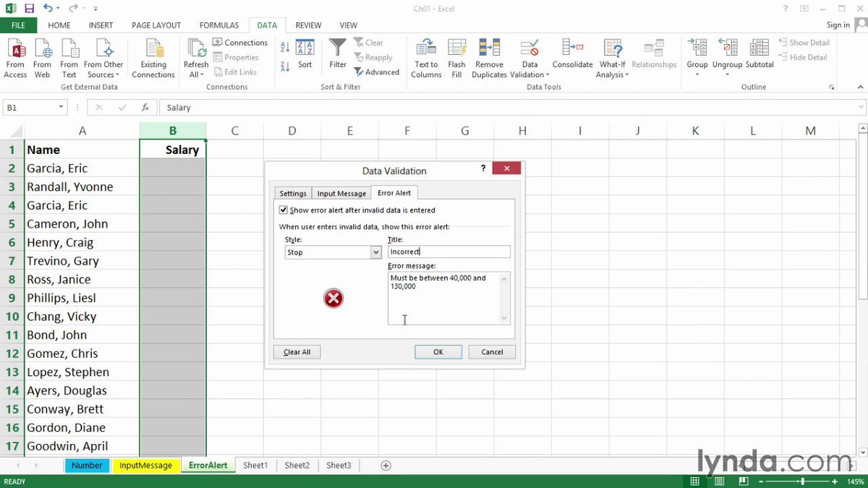
Task: Run Remove Duplicates
Action: [x=490, y=58]
